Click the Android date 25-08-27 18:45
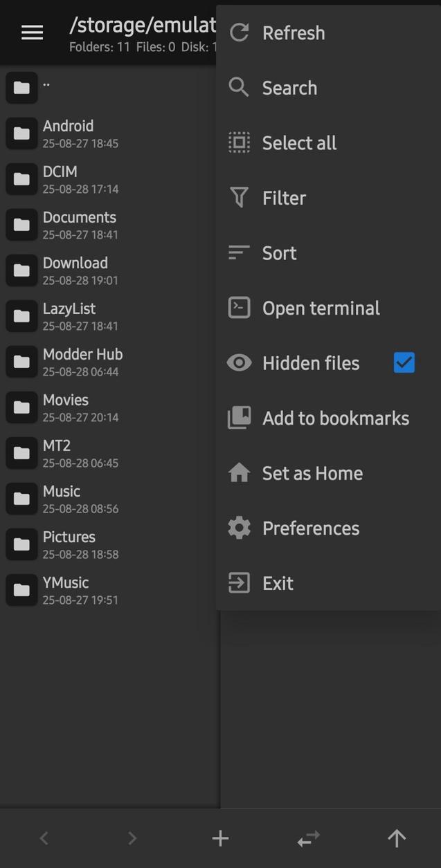 [x=80, y=144]
